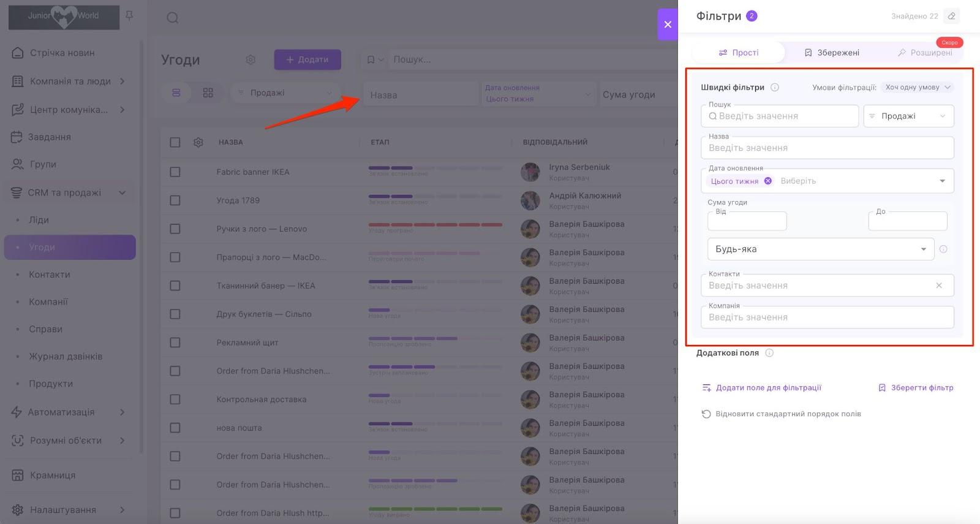This screenshot has height=524, width=980.
Task: Click the search magnifier icon in header
Action: pyautogui.click(x=173, y=18)
